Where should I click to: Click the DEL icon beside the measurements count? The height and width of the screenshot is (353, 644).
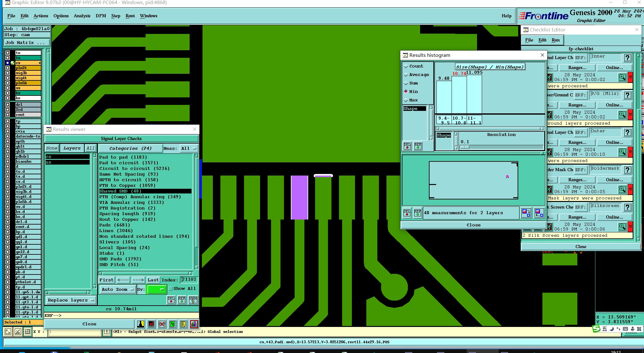[x=407, y=213]
